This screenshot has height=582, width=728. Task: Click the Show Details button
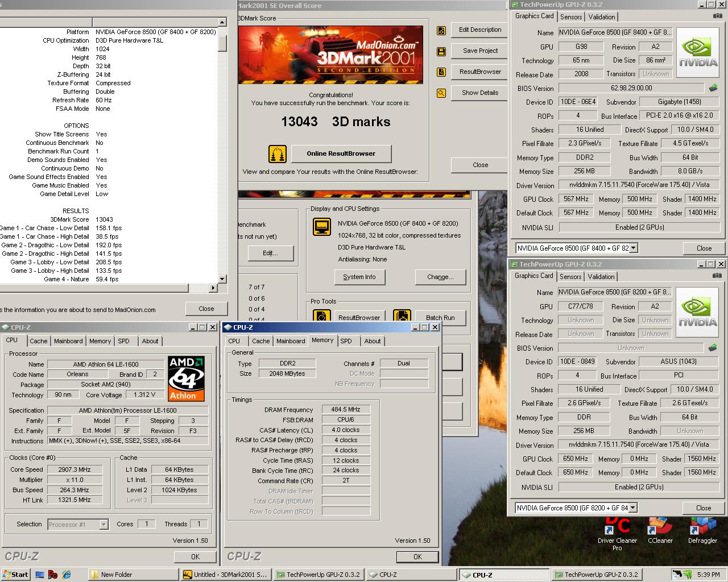[x=480, y=93]
